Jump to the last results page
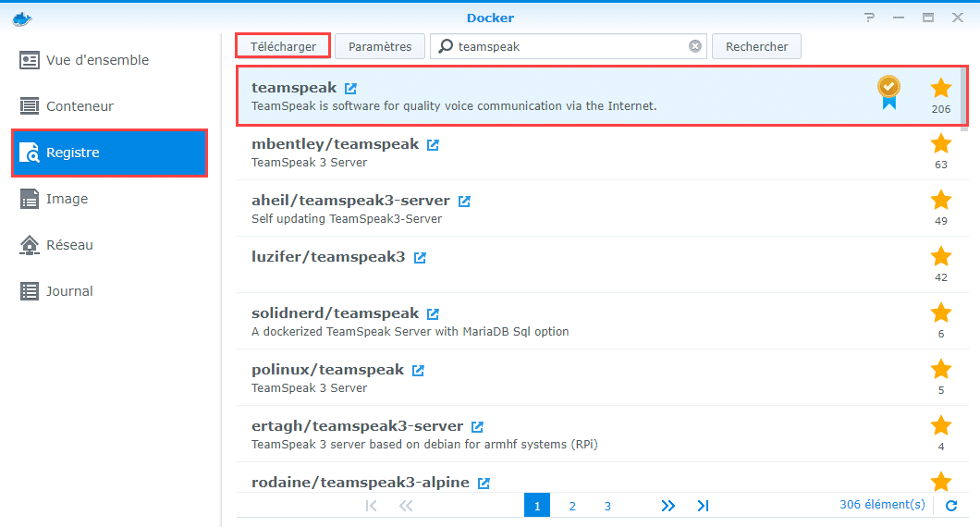The image size is (980, 527). 704,506
